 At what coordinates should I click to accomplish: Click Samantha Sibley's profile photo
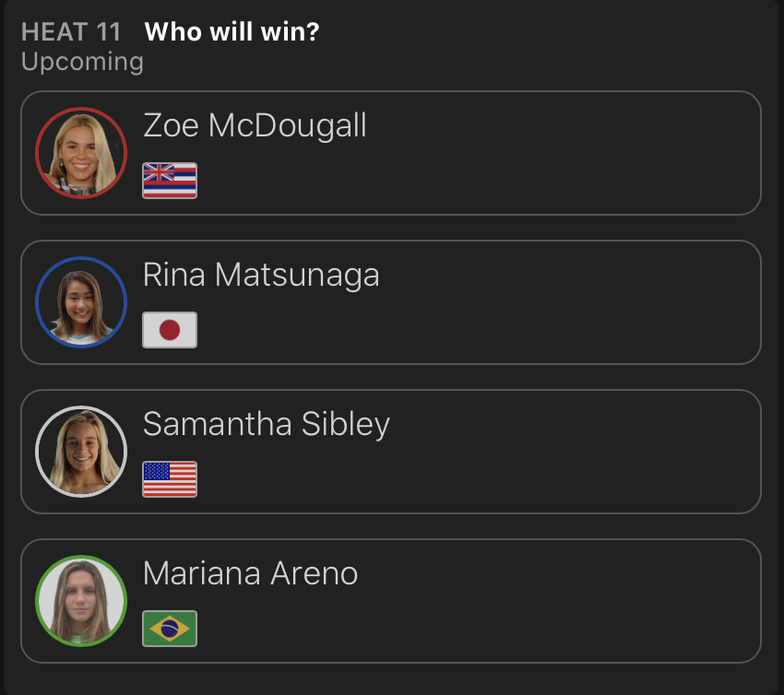pyautogui.click(x=81, y=452)
